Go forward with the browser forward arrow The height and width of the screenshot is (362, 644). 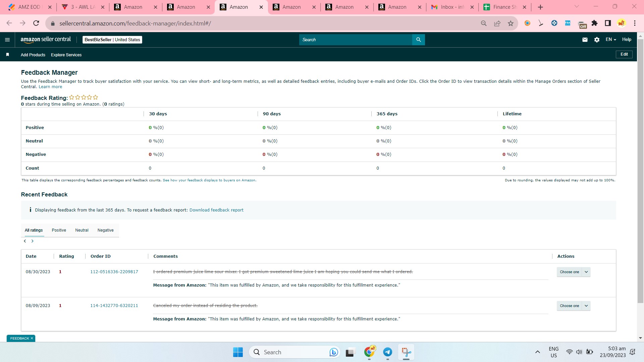click(22, 23)
